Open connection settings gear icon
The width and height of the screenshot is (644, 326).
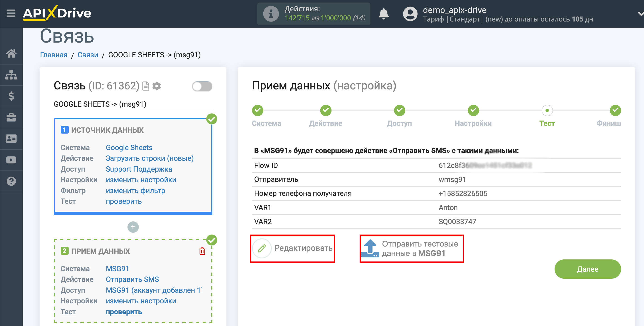click(x=157, y=86)
